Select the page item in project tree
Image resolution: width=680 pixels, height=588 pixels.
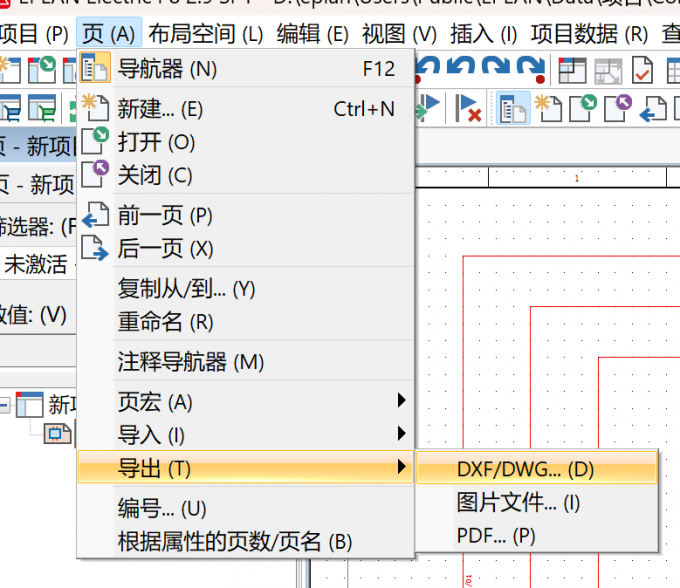click(58, 434)
